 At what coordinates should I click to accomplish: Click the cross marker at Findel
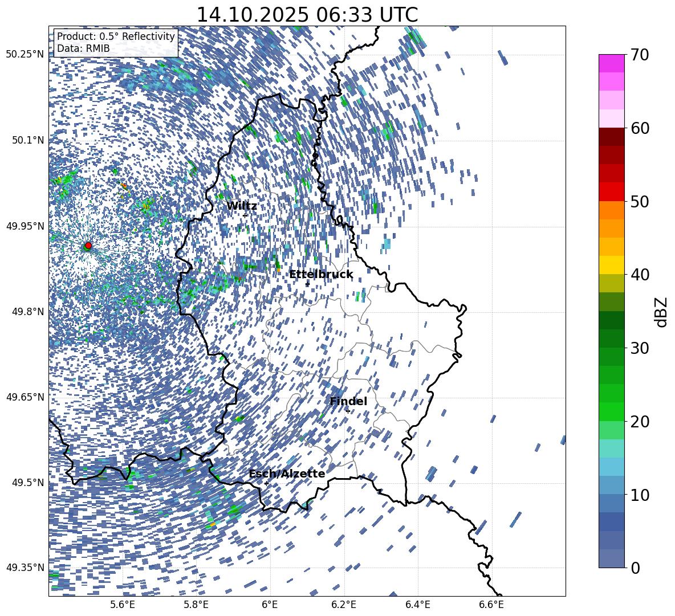click(x=348, y=411)
